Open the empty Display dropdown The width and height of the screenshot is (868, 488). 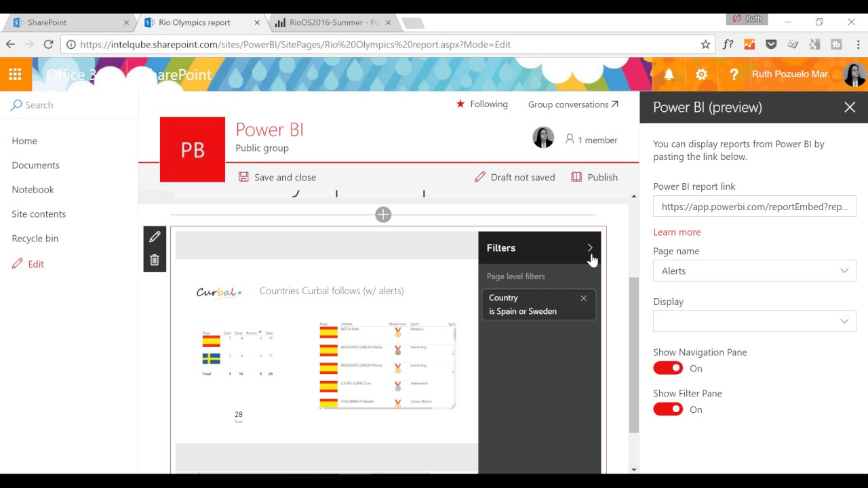(754, 321)
